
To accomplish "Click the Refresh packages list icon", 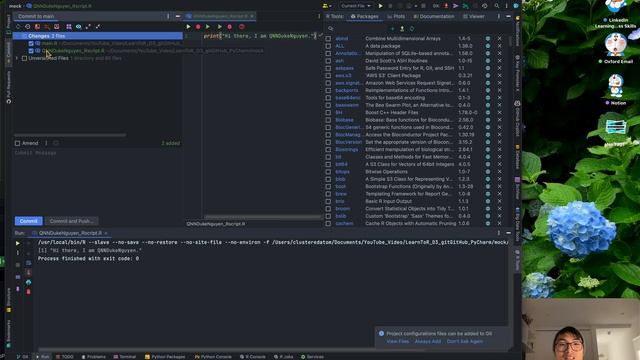I will [x=412, y=29].
